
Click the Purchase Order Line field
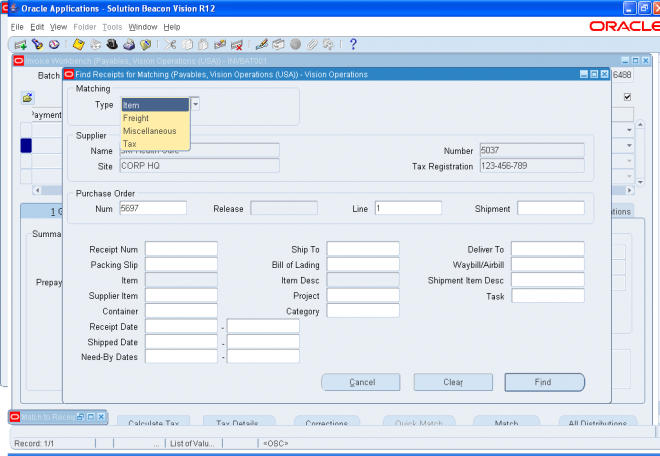408,208
